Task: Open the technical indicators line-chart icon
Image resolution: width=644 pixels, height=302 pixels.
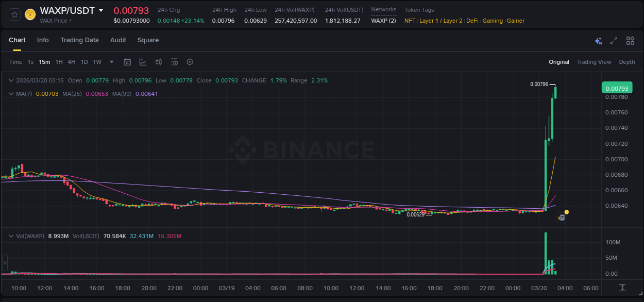Action: [143, 62]
